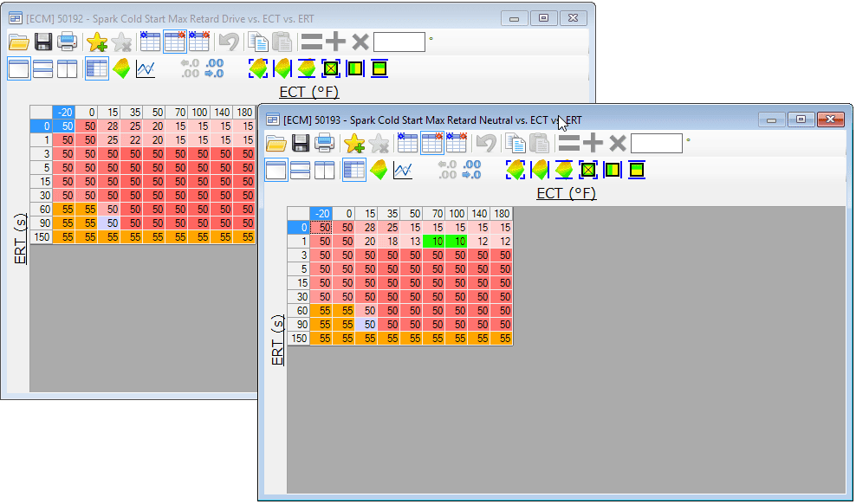Open file folder icon in Neutral window
The height and width of the screenshot is (504, 856).
pyautogui.click(x=276, y=144)
